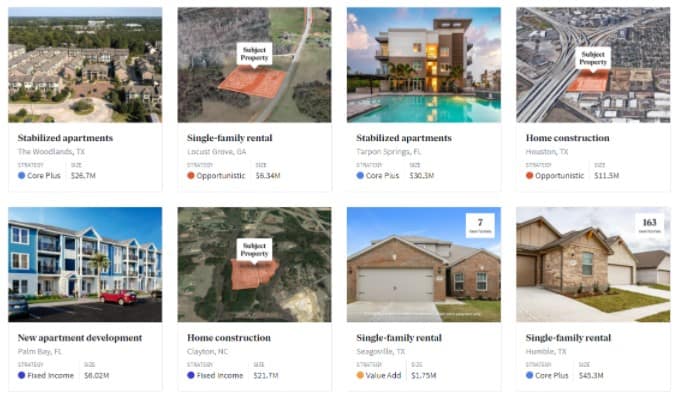Click the orange Opportunistic dot for Locust Grove

click(x=190, y=176)
